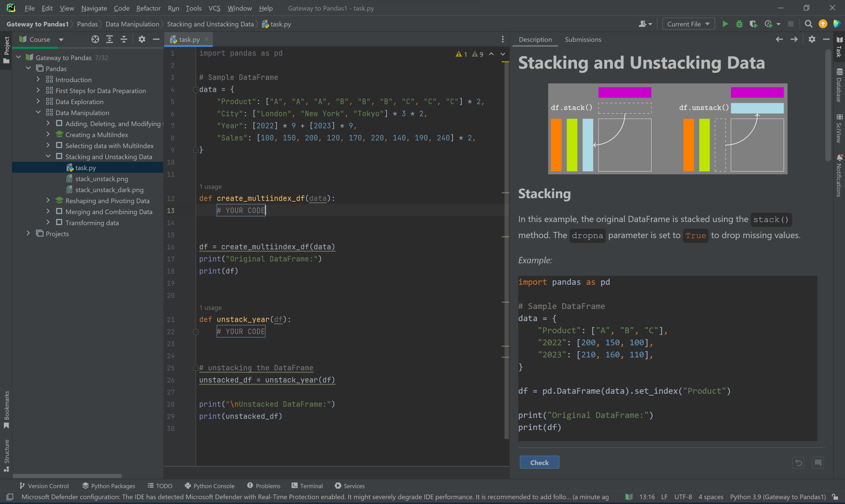The image size is (845, 504).
Task: Open Version Control tool window
Action: click(x=44, y=486)
